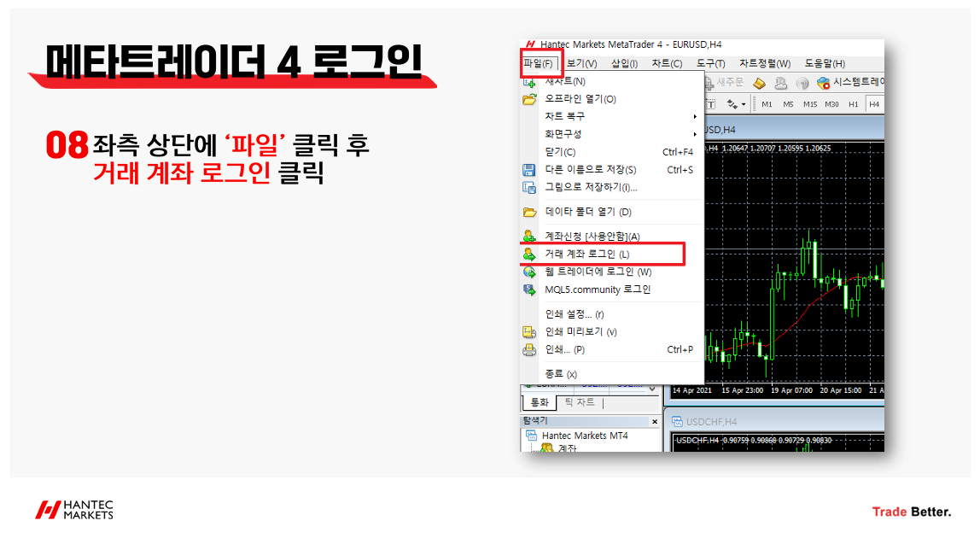
Task: Open the 차트정렬(W) menu
Action: pyautogui.click(x=765, y=64)
